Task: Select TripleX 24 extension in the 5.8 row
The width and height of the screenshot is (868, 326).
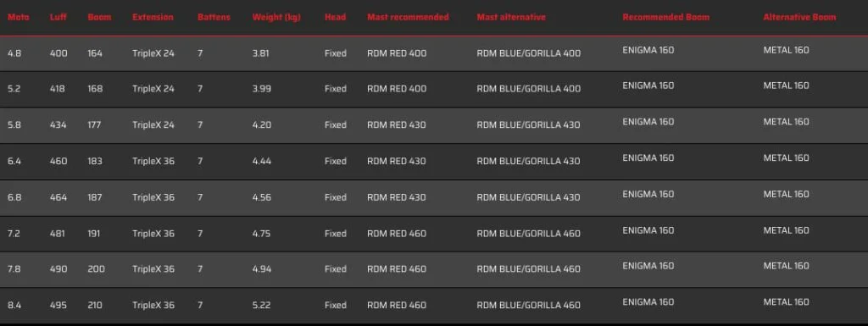Action: (x=153, y=124)
